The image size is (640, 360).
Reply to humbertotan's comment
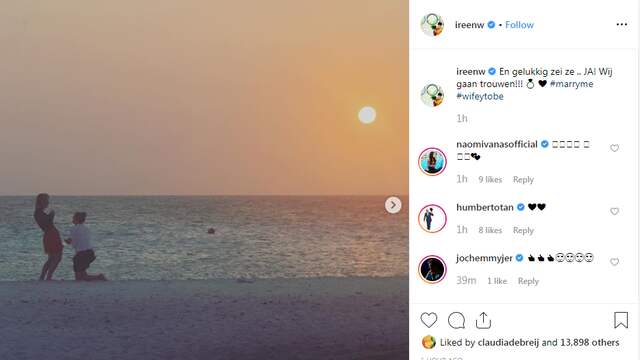pos(523,230)
